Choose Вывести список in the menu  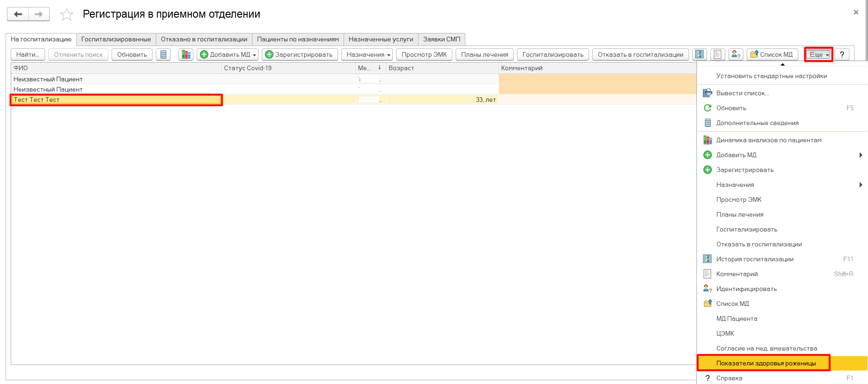click(742, 93)
